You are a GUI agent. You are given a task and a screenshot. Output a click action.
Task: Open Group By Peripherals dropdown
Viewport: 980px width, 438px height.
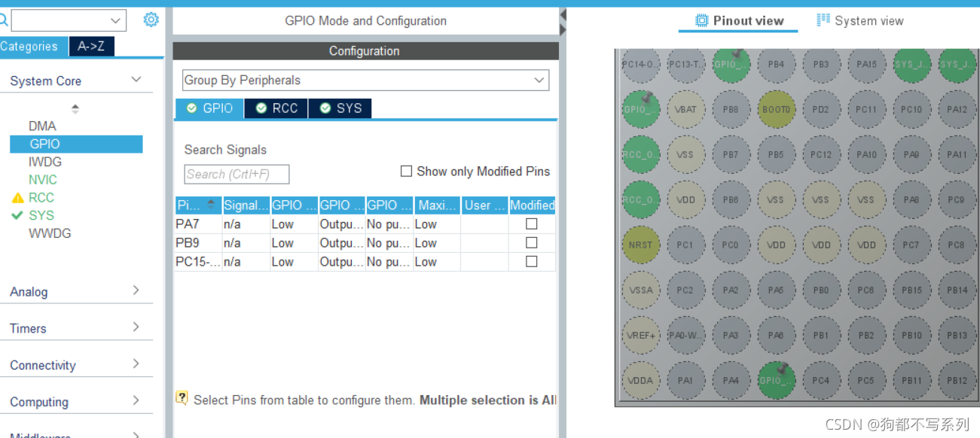(365, 80)
